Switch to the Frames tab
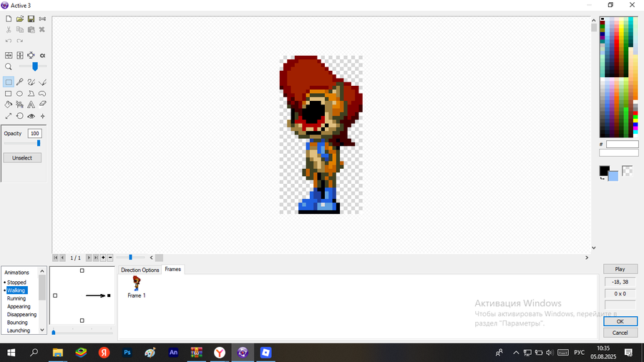 point(173,269)
